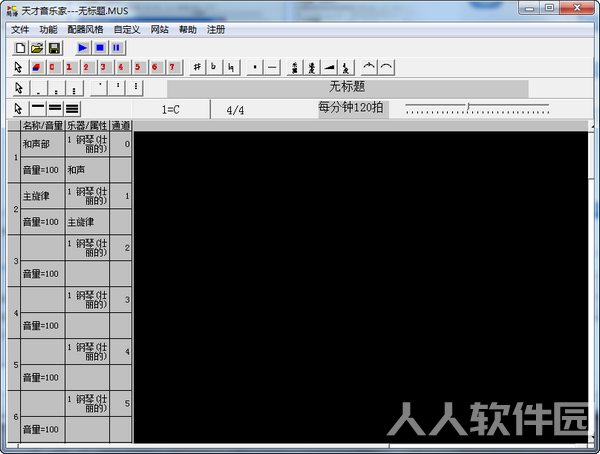Click track 2 volume 音量=100
This screenshot has width=600, height=454.
coord(42,222)
